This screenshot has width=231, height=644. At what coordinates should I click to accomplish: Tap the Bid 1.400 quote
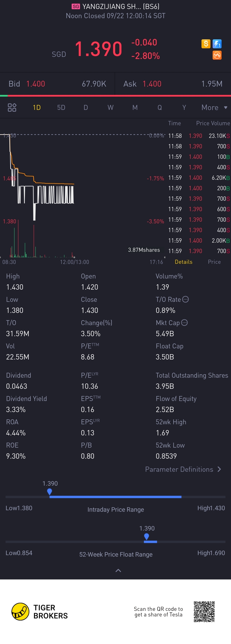click(x=57, y=84)
